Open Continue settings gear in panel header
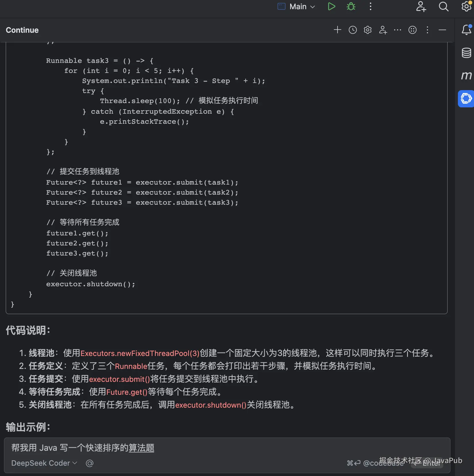Screen dimensions: 474x476 click(x=368, y=30)
